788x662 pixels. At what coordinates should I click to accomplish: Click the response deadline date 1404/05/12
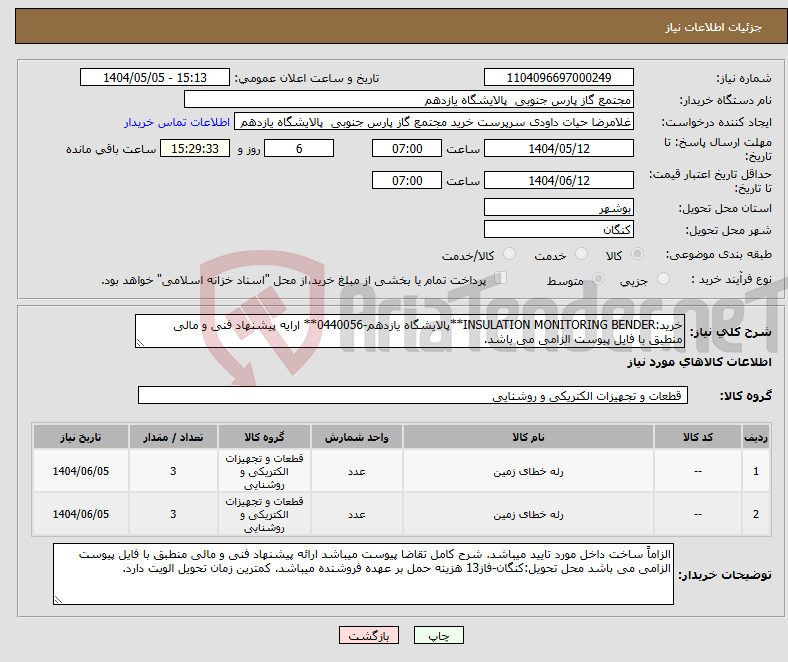tap(558, 148)
